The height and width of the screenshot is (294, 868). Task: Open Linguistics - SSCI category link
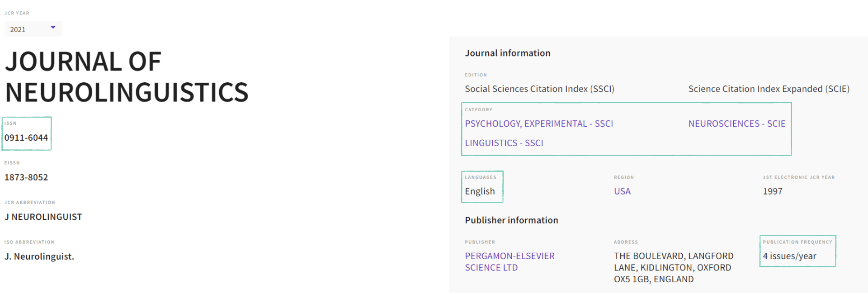click(504, 143)
